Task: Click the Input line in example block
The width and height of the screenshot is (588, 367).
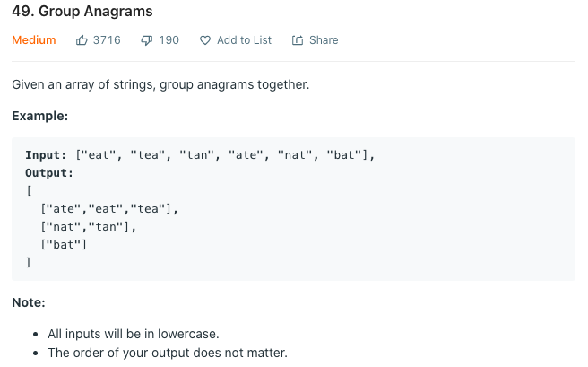Action: point(200,155)
